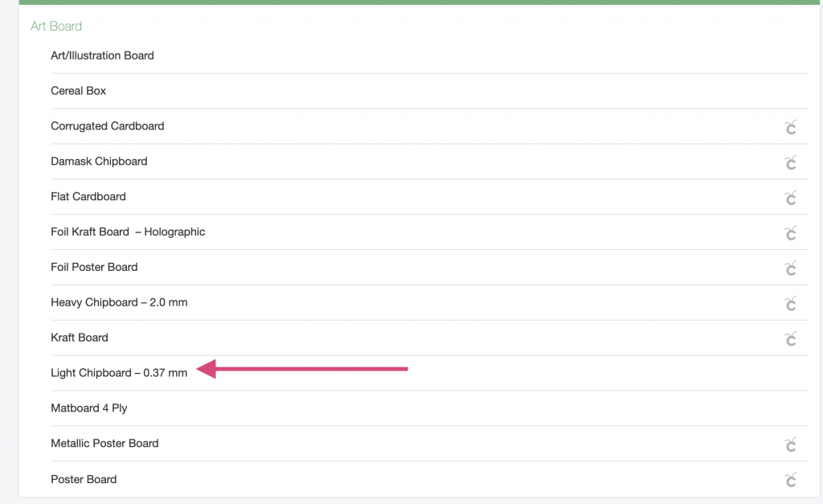The width and height of the screenshot is (823, 504).
Task: Click the Cricut icon beside Metallic Poster Board
Action: click(791, 445)
